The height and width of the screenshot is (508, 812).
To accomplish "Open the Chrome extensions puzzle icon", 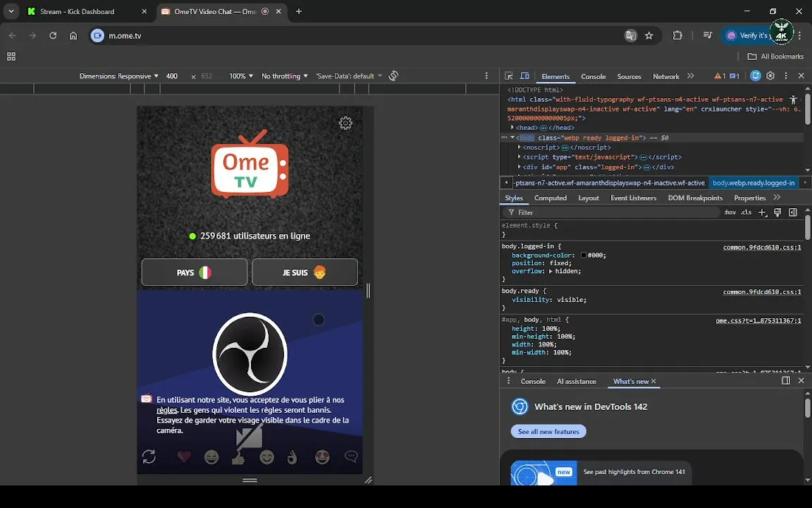I will point(677,35).
